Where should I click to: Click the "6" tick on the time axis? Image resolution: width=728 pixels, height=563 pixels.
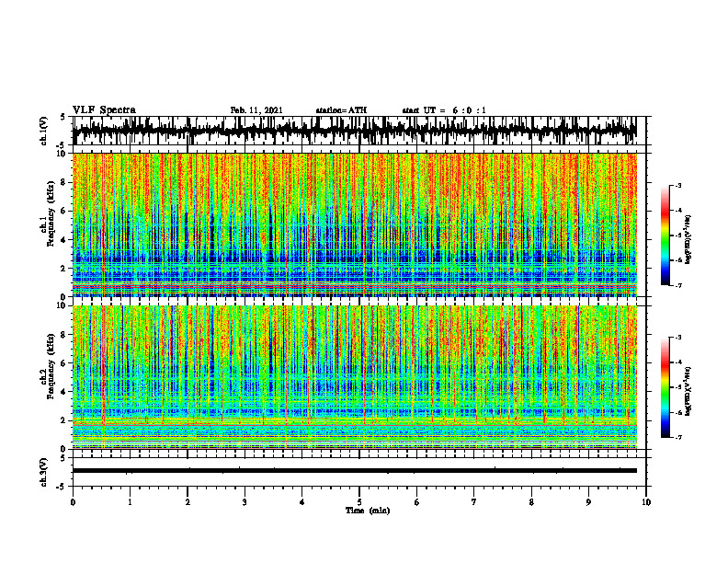(x=417, y=502)
